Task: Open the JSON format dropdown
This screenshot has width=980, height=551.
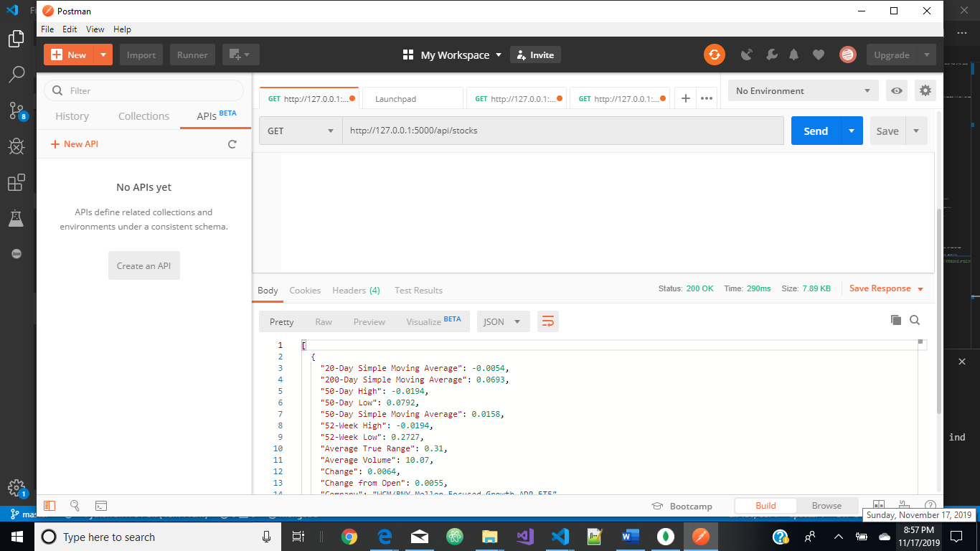Action: [x=503, y=321]
